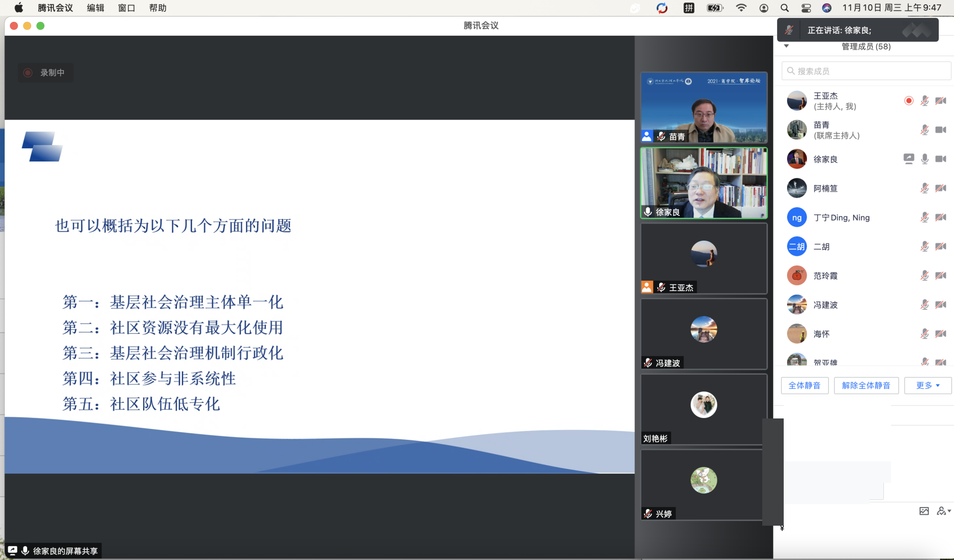Click the image icon in chat toolbar

click(x=924, y=511)
